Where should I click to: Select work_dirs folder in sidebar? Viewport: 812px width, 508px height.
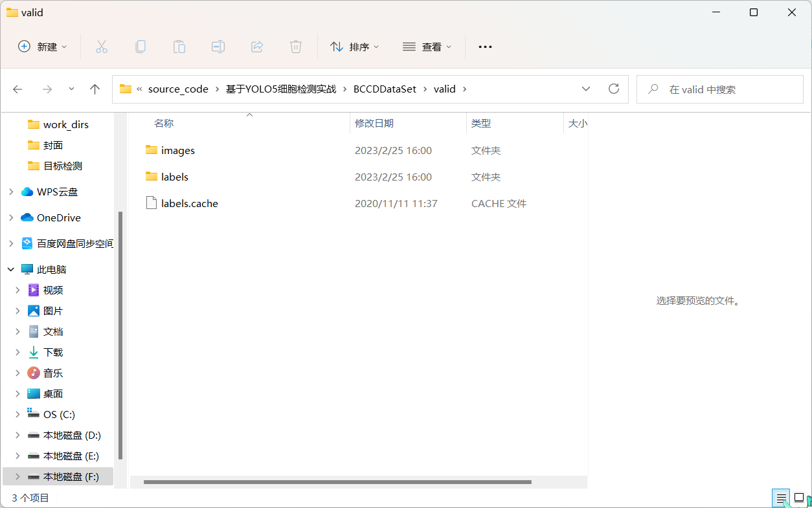coord(66,124)
